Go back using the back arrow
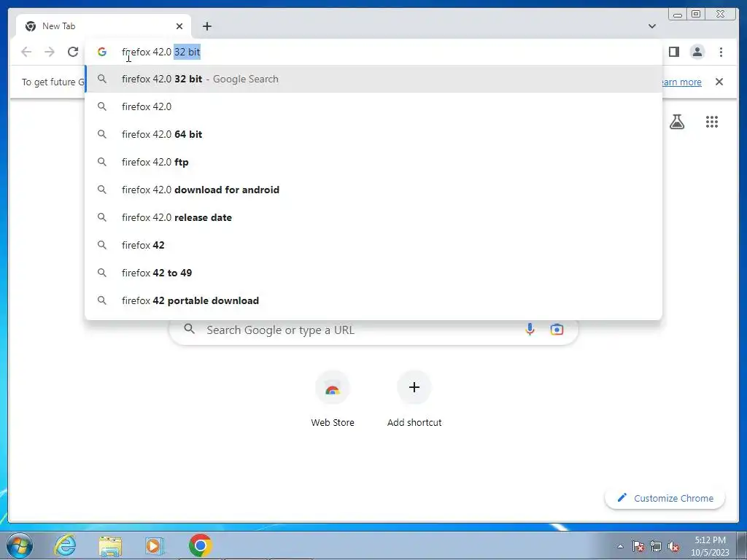This screenshot has height=560, width=747. (26, 52)
